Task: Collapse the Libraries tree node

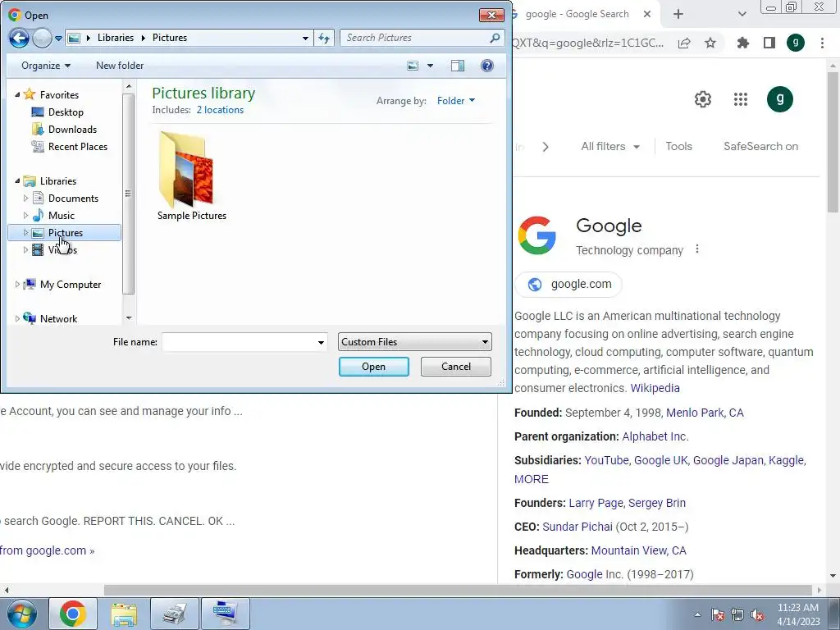Action: tap(17, 181)
